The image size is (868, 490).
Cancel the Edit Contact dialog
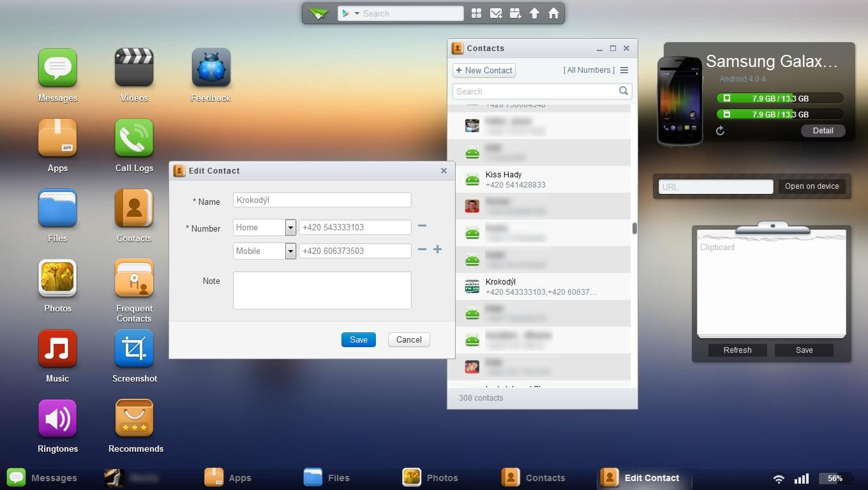(408, 339)
